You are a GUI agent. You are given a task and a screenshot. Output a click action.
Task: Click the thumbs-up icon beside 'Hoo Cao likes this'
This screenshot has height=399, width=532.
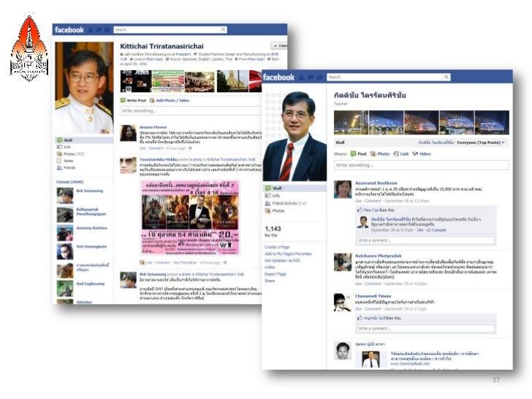tap(360, 210)
